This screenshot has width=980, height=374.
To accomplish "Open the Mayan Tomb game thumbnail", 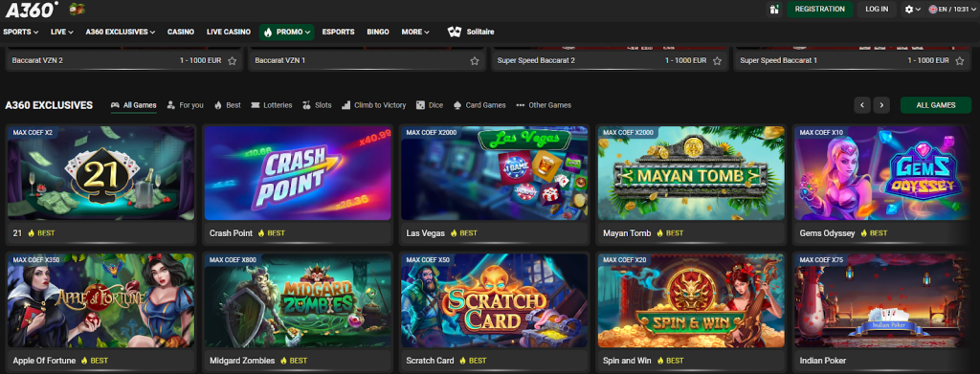I will [x=691, y=173].
